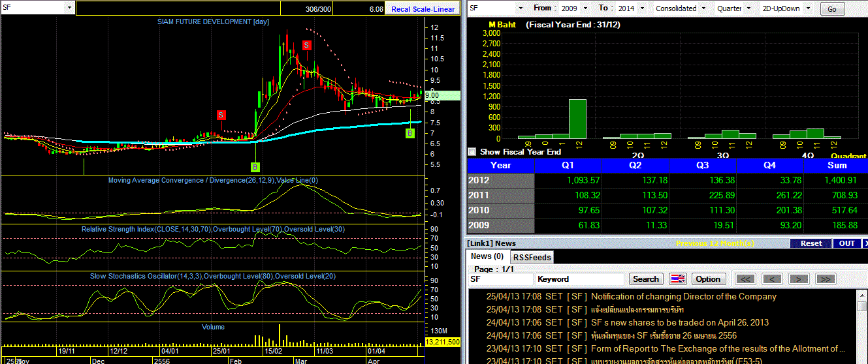Click the news list scrollbar up arrow
The image size is (868, 364).
click(x=863, y=294)
